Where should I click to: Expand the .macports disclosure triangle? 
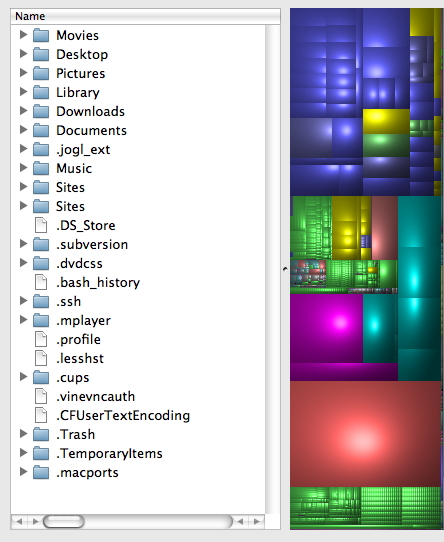[x=23, y=472]
